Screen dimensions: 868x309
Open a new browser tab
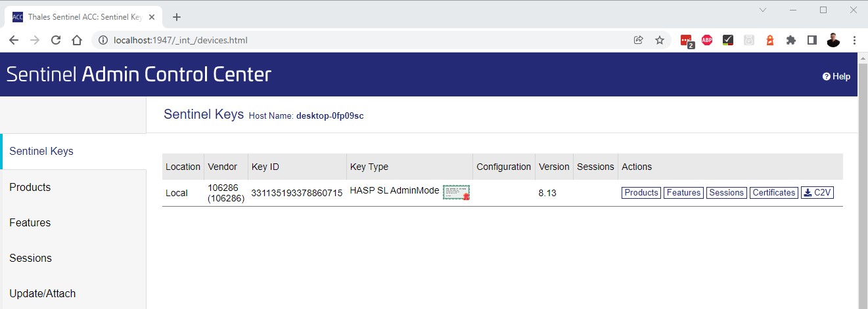tap(176, 17)
